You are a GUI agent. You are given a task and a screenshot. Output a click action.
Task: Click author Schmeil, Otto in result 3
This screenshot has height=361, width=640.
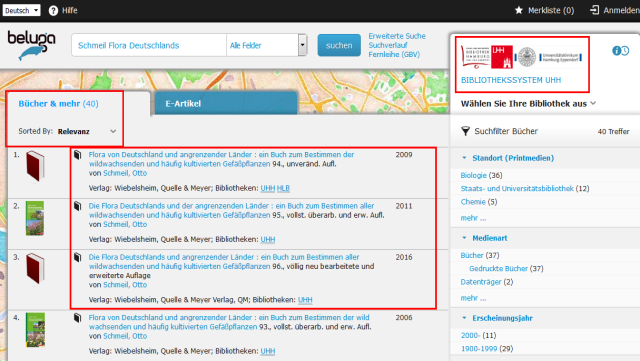pos(125,285)
